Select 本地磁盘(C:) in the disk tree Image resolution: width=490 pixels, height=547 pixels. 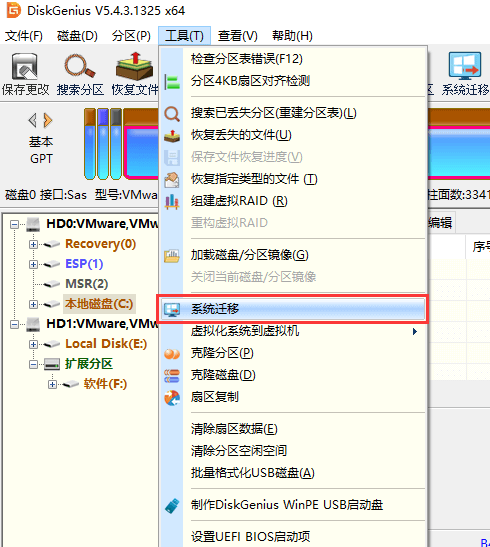click(x=99, y=304)
